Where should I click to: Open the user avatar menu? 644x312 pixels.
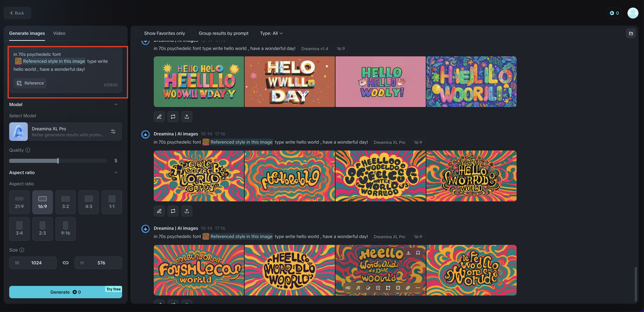(632, 13)
